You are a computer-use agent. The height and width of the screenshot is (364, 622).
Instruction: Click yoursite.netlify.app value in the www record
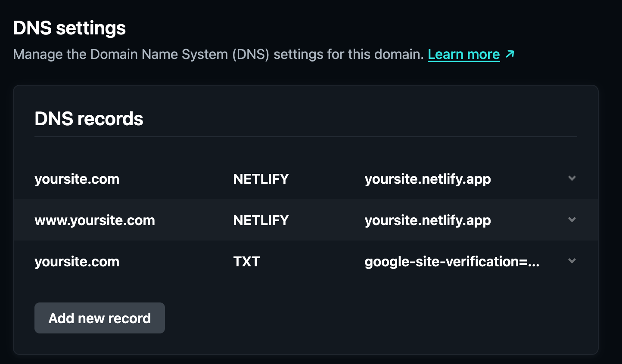[427, 220]
